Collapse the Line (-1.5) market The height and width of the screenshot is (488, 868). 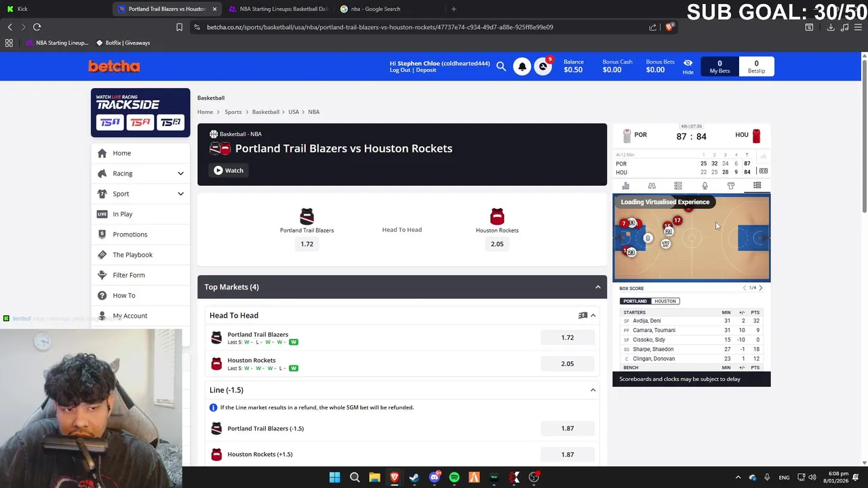593,390
